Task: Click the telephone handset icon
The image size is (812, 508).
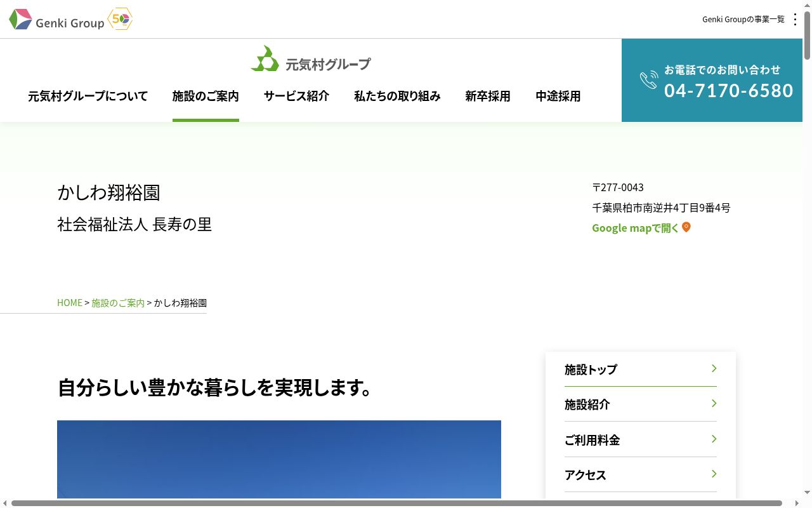Action: (649, 80)
